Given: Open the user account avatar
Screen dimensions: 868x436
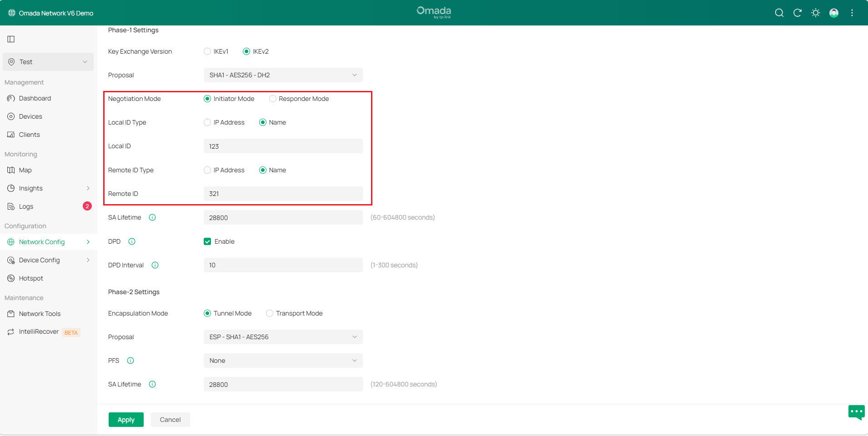Looking at the screenshot, I should (x=833, y=13).
